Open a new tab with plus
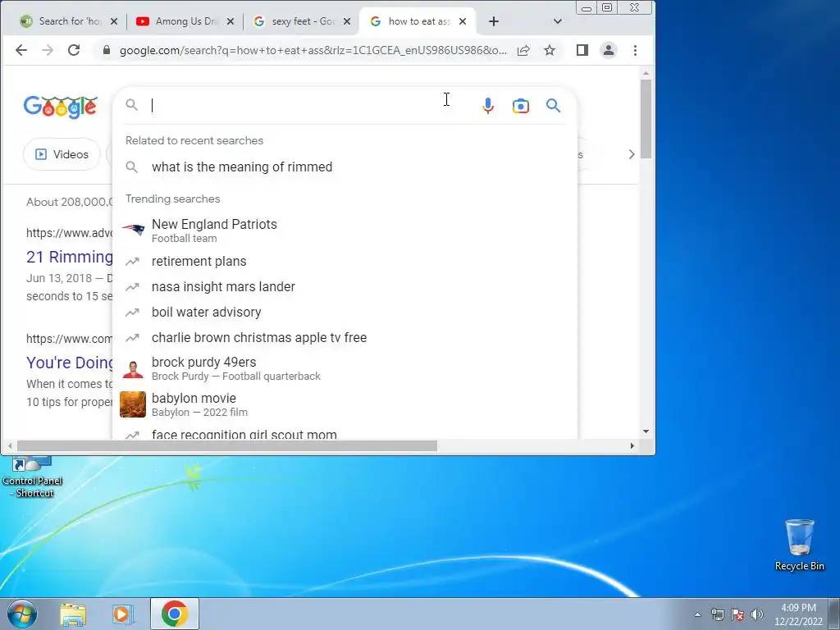Image resolution: width=840 pixels, height=630 pixels. coord(494,21)
